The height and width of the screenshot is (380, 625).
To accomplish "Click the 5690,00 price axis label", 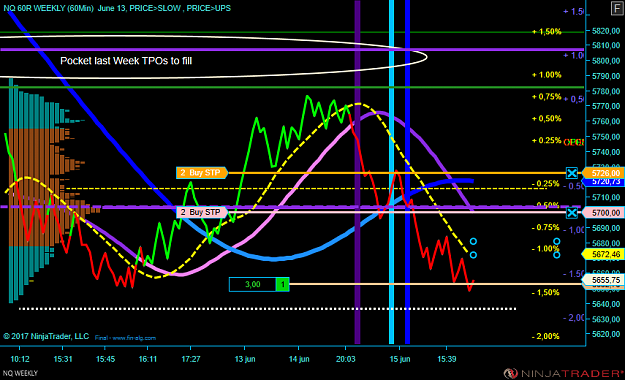I will 606,228.
